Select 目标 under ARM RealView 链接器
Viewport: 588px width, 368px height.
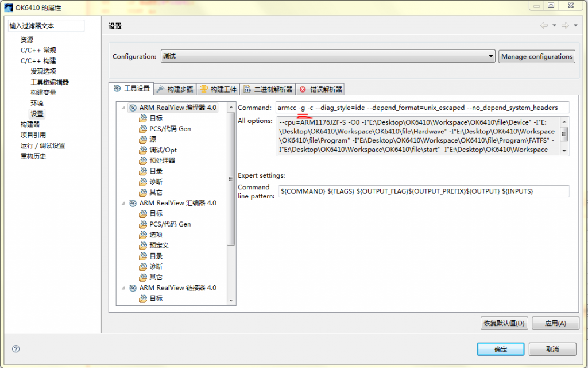(x=156, y=298)
